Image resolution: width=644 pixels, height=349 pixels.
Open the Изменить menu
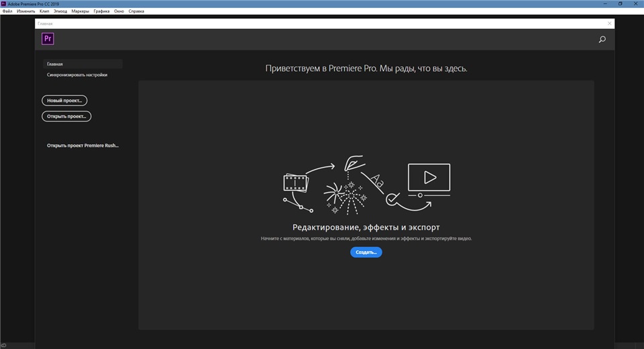point(26,11)
